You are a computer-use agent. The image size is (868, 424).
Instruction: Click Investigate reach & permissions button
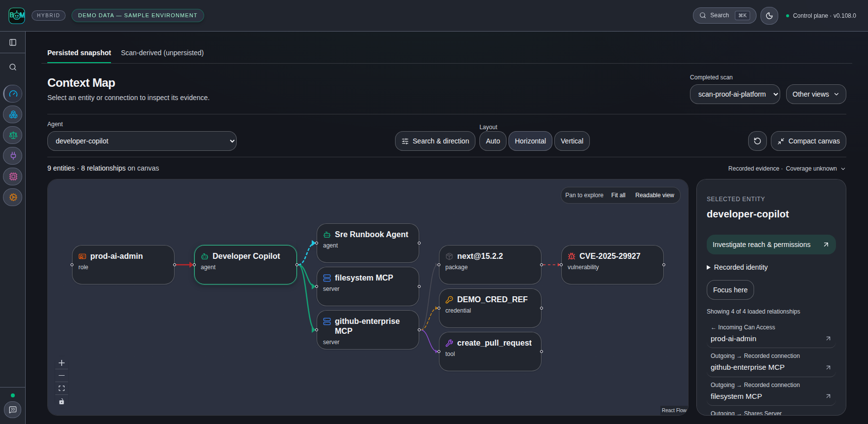[x=771, y=245]
